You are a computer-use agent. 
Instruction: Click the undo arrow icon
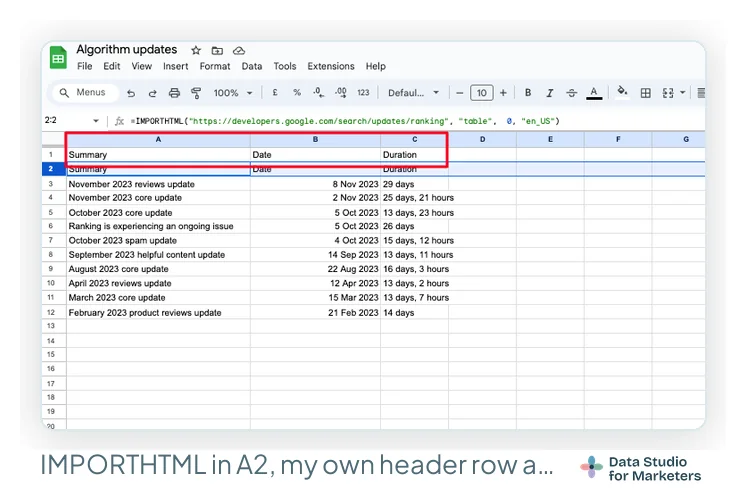click(131, 93)
